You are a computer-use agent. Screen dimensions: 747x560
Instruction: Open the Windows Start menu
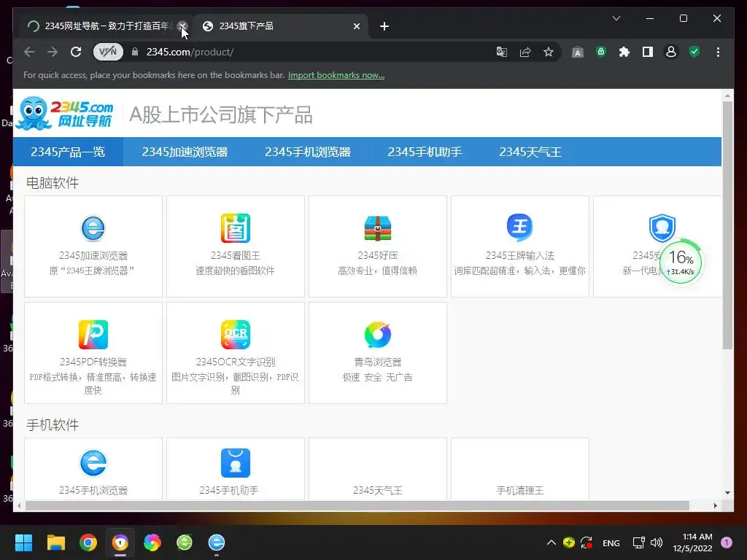(x=23, y=542)
